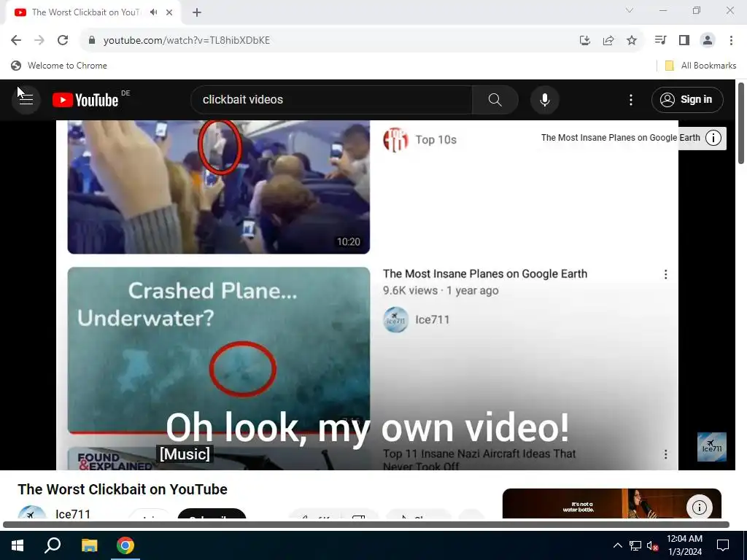
Task: View site information via the lock icon
Action: click(92, 40)
